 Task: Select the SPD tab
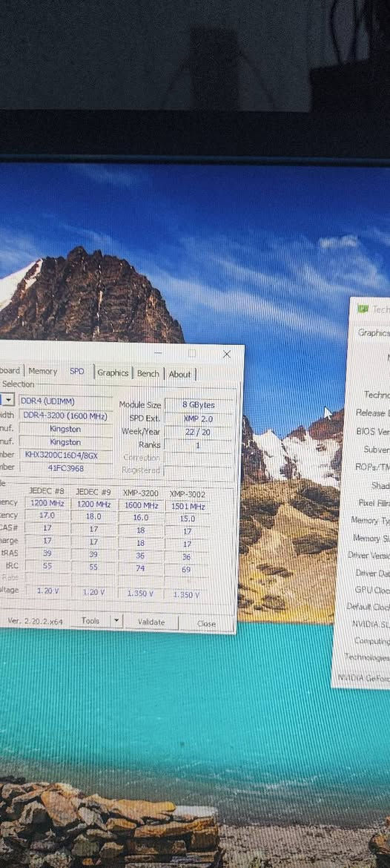point(77,371)
